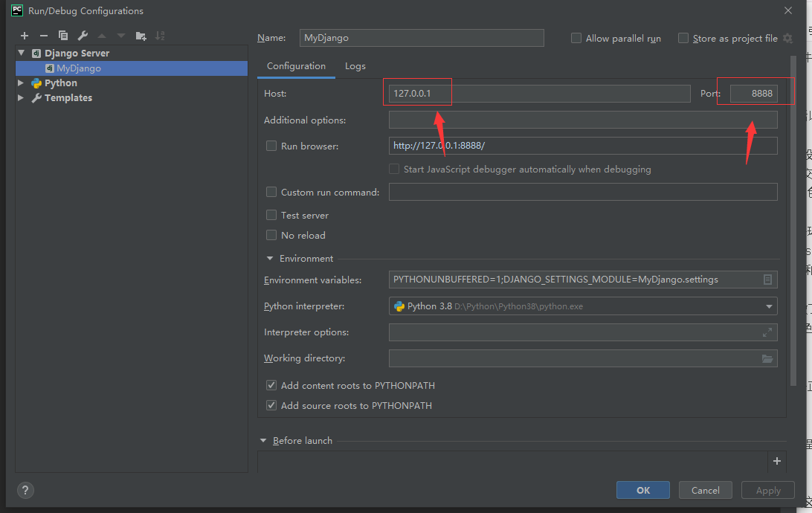Click the Python logo in tree
The image size is (812, 513).
coord(36,83)
